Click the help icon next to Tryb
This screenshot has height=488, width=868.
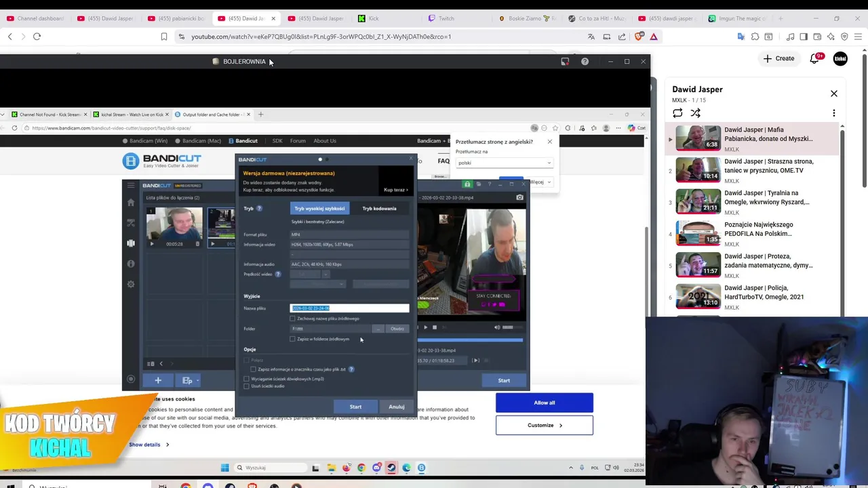coord(259,209)
